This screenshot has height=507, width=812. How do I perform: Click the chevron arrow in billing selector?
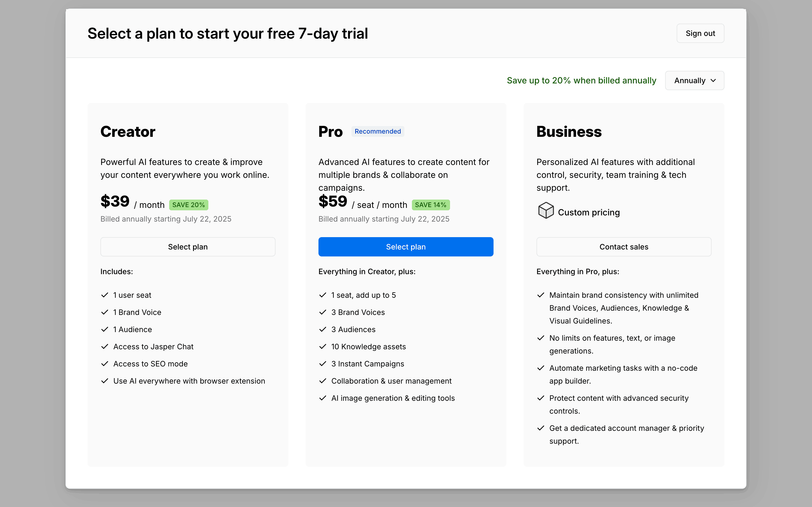713,80
